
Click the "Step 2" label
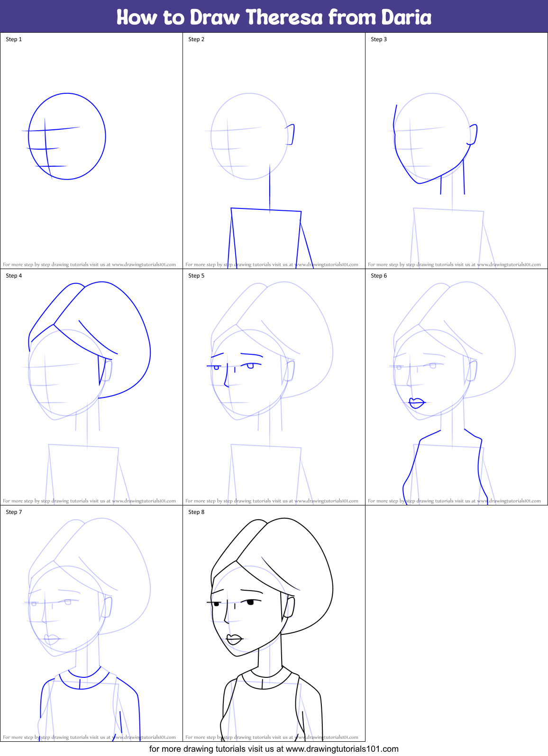(x=196, y=39)
